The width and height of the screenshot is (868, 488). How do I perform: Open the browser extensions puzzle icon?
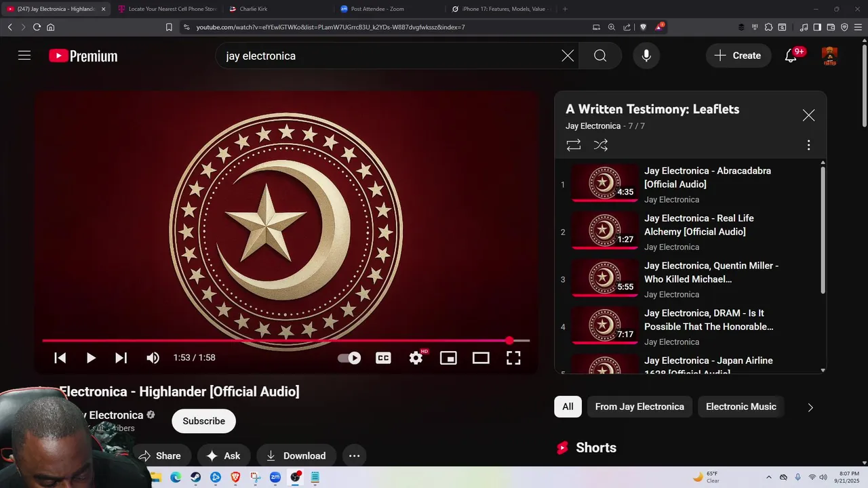(x=768, y=27)
